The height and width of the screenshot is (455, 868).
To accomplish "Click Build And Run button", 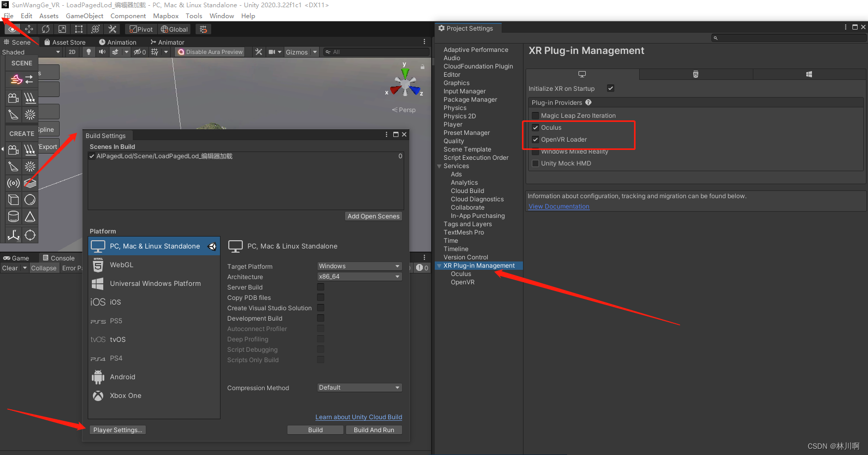I will pyautogui.click(x=374, y=430).
